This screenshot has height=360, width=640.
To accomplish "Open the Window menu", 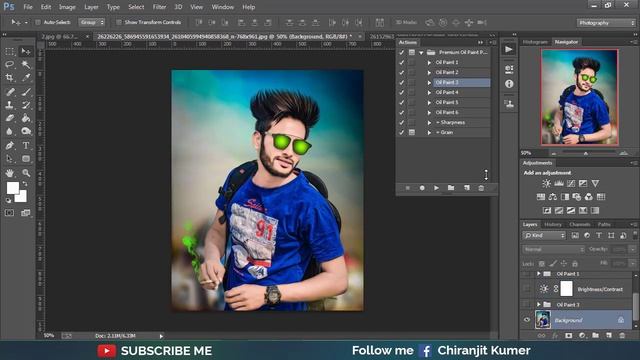I will (222, 7).
